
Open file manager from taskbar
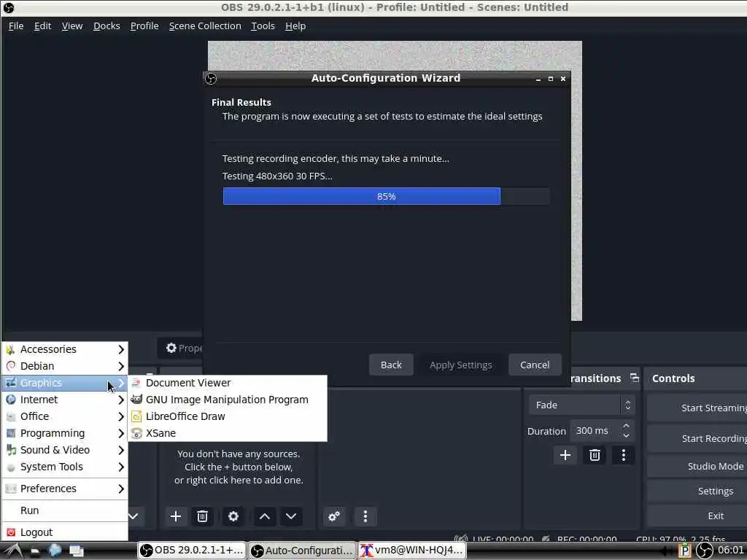(x=35, y=551)
